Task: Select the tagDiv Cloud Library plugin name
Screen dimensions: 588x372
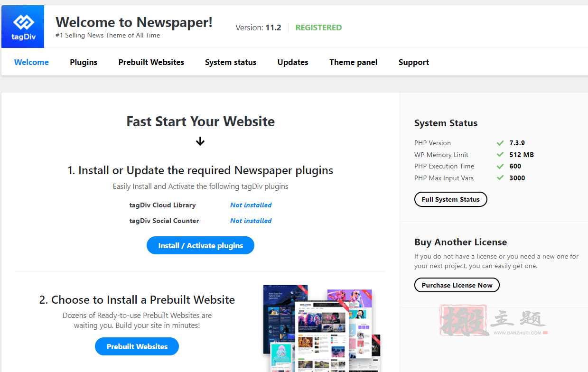Action: (x=162, y=205)
